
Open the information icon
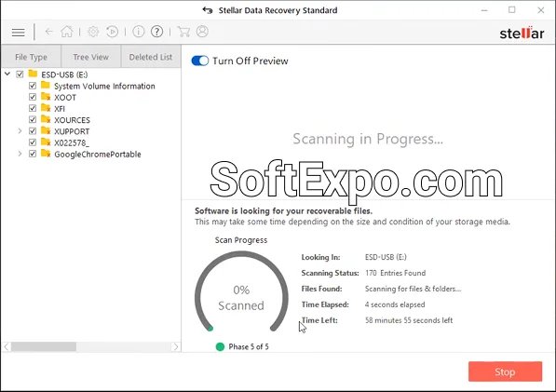tap(138, 32)
